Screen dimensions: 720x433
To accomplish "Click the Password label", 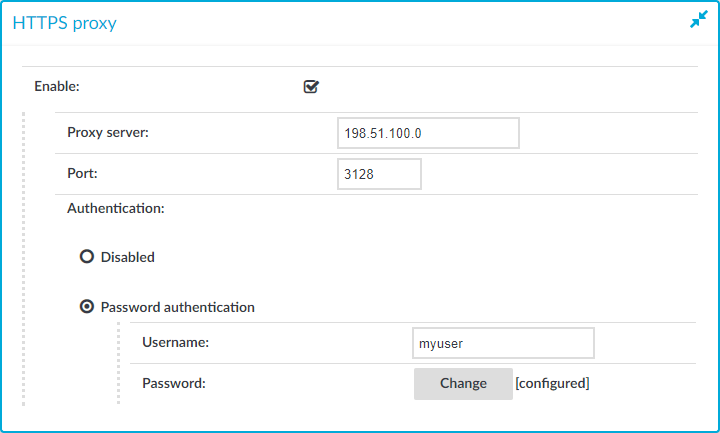I will [174, 383].
